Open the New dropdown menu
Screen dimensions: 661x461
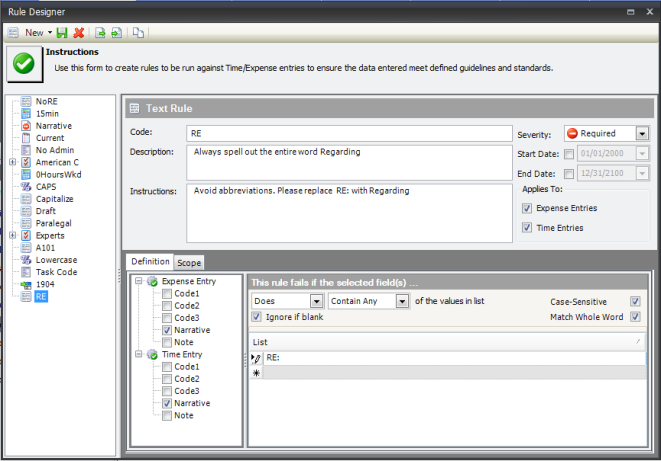(x=40, y=33)
